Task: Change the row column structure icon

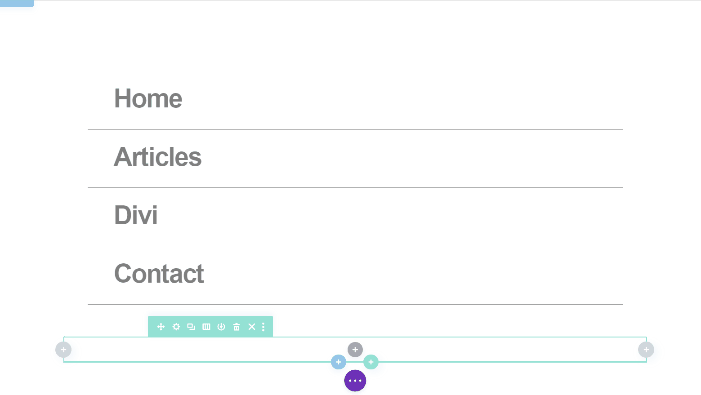Action: coord(206,327)
